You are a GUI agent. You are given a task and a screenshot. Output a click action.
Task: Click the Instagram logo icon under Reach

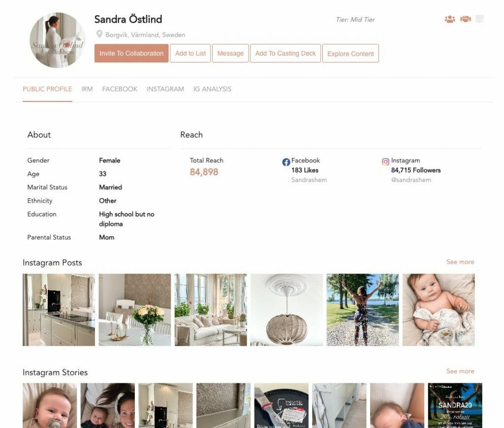pyautogui.click(x=385, y=162)
